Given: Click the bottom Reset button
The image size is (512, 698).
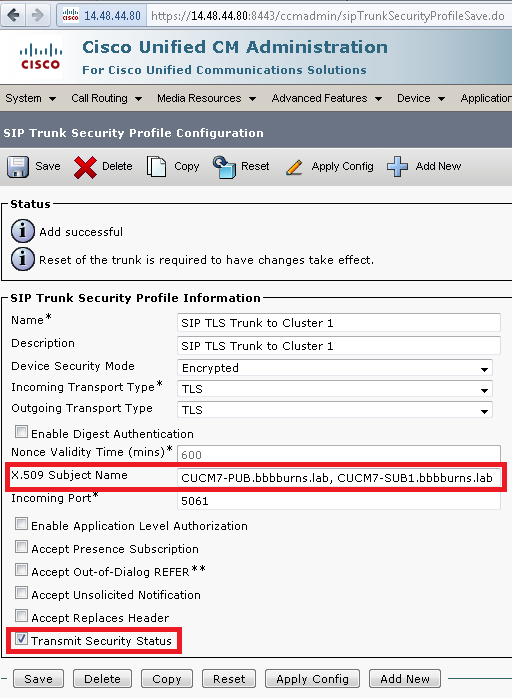Looking at the screenshot, I should (229, 679).
